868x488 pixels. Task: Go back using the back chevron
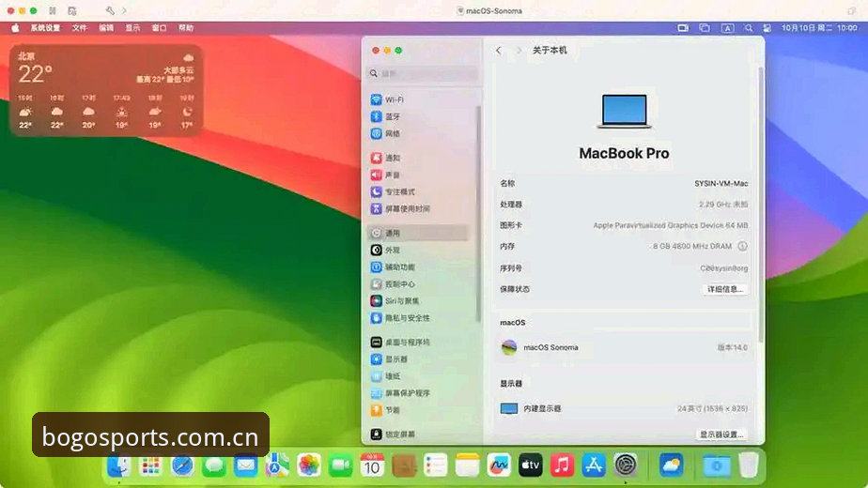click(499, 51)
